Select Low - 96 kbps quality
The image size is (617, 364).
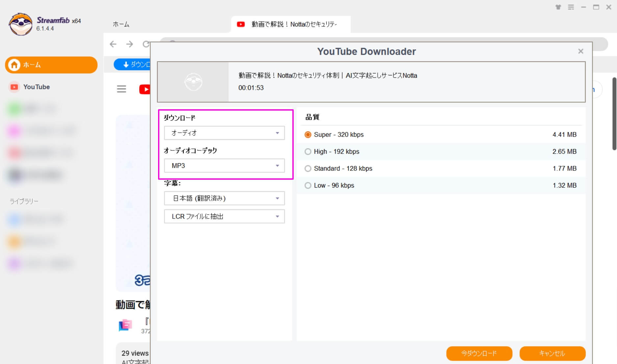[x=308, y=185]
